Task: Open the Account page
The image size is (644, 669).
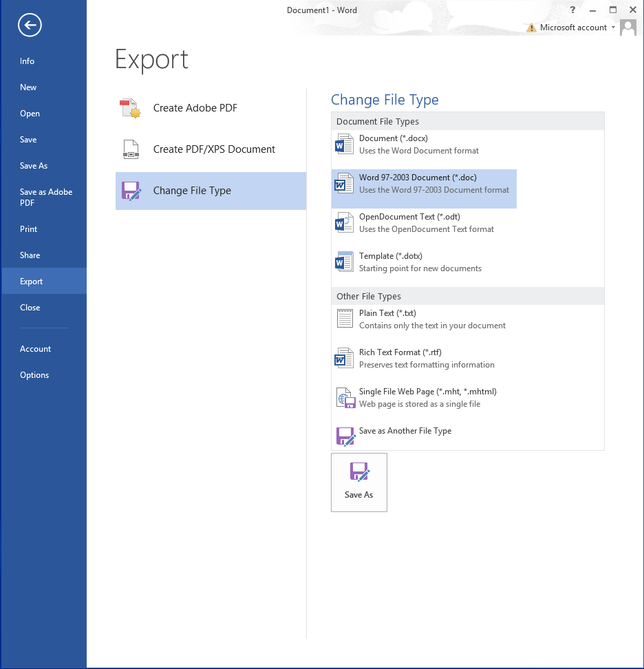Action: coord(44,348)
